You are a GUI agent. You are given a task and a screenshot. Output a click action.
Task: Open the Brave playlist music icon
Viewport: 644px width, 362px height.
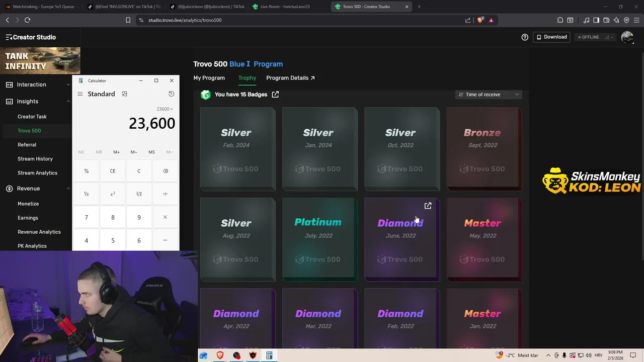586,20
